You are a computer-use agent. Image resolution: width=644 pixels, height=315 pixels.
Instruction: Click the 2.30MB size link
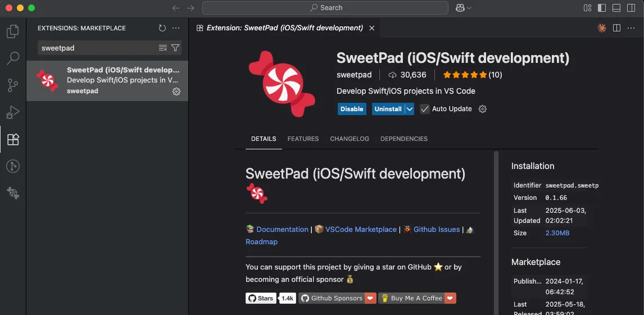(557, 233)
